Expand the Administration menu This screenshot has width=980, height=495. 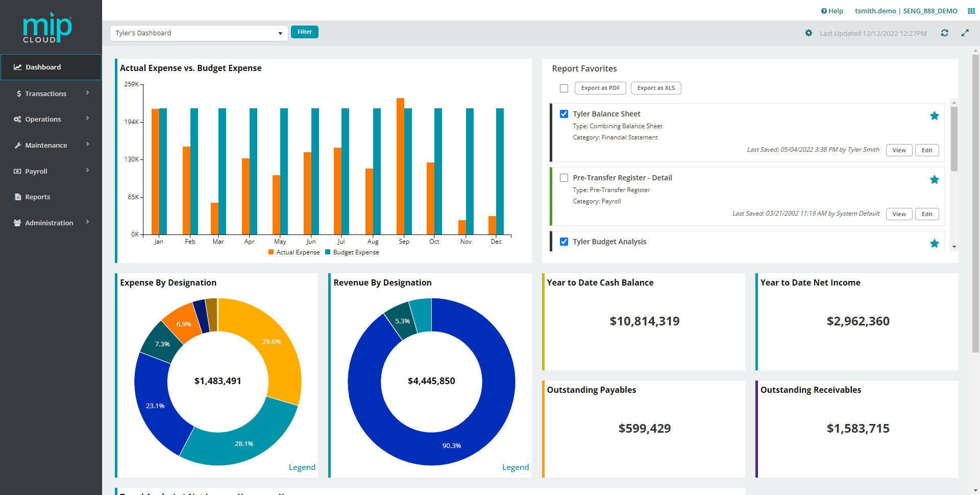[x=49, y=223]
